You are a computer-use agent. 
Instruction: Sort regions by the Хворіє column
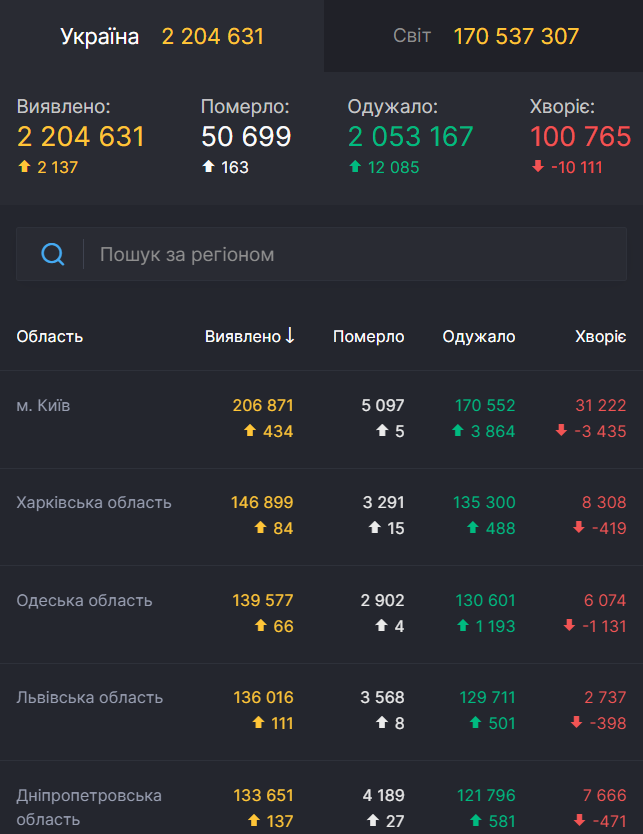601,336
